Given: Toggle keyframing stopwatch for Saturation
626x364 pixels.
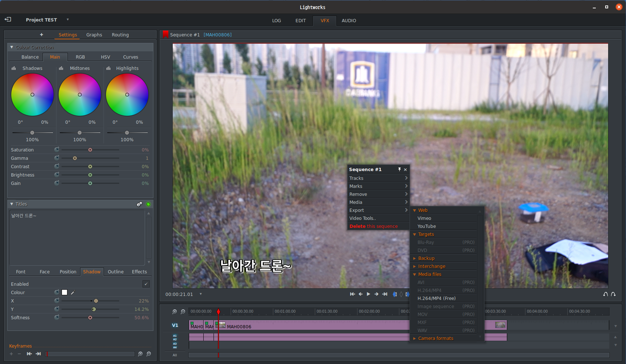Looking at the screenshot, I should [x=57, y=150].
